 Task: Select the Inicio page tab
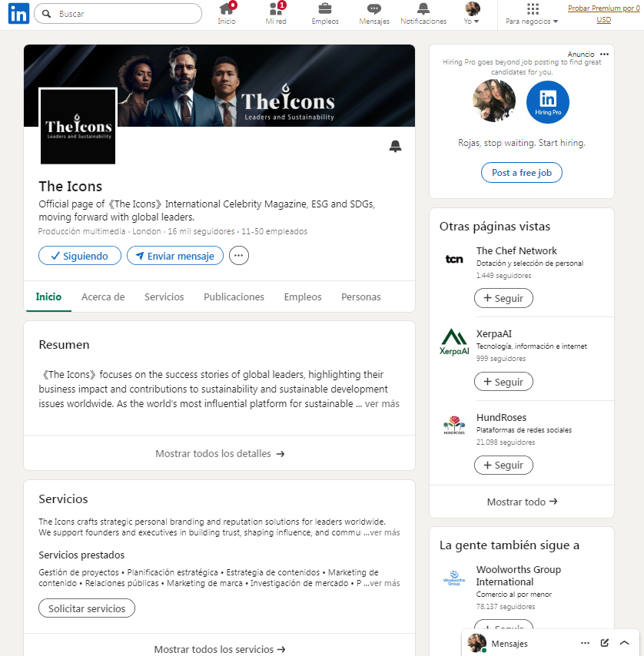[x=48, y=297]
